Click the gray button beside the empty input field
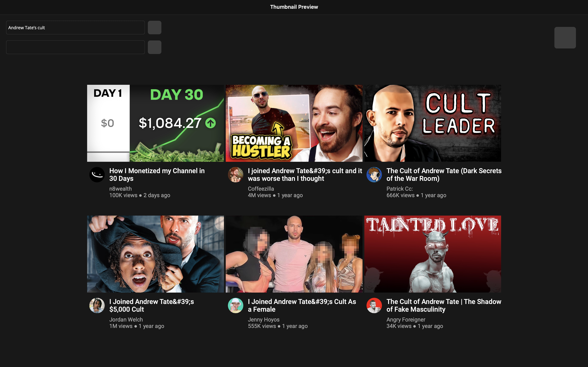 coord(154,47)
